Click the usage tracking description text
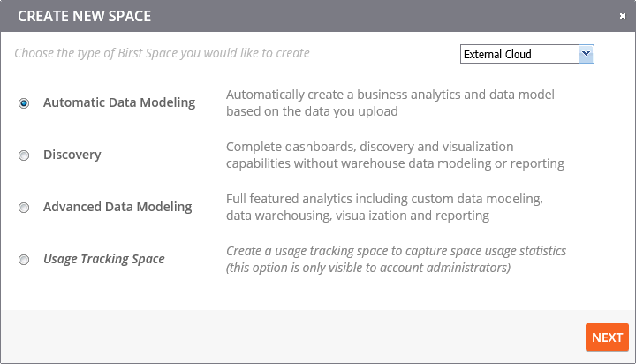 (x=396, y=259)
